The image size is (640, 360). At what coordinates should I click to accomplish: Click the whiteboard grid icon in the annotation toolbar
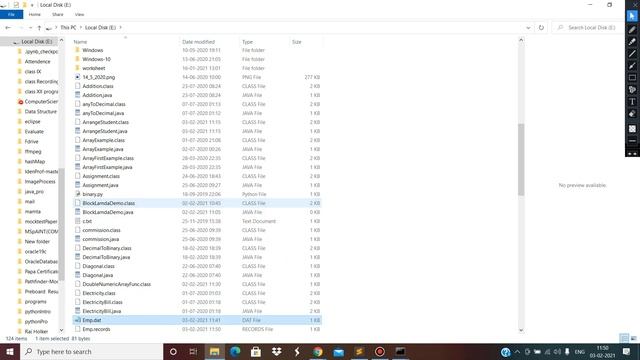point(632,129)
